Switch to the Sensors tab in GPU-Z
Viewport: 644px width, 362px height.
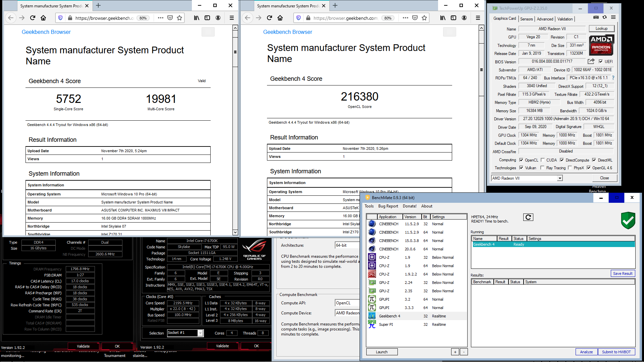pos(526,19)
